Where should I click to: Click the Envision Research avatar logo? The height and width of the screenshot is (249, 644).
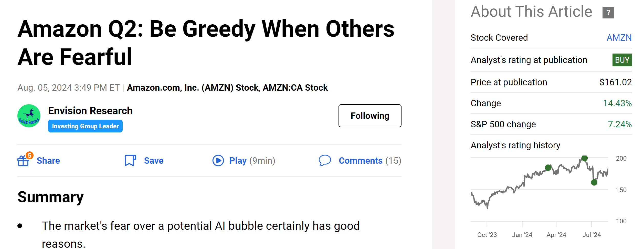(29, 116)
